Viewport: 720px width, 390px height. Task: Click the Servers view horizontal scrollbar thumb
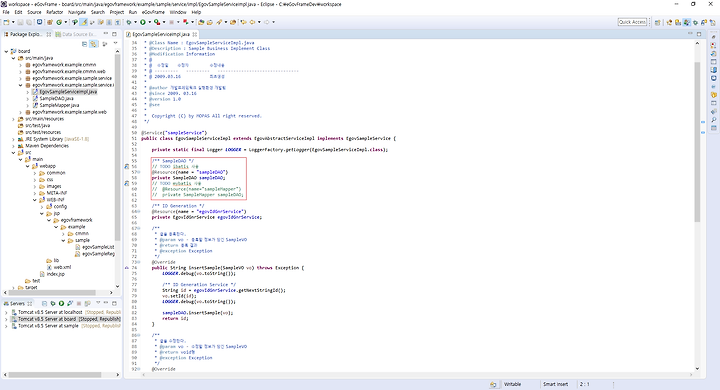(x=55, y=375)
